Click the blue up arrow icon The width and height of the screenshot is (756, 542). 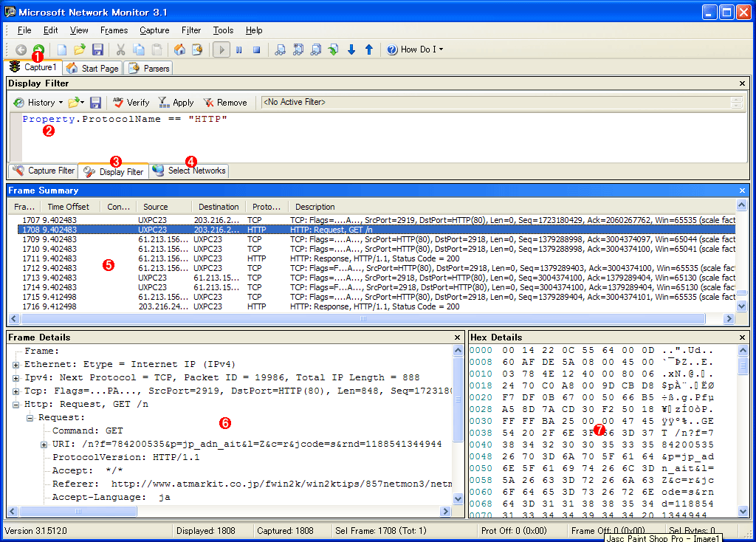pyautogui.click(x=369, y=49)
